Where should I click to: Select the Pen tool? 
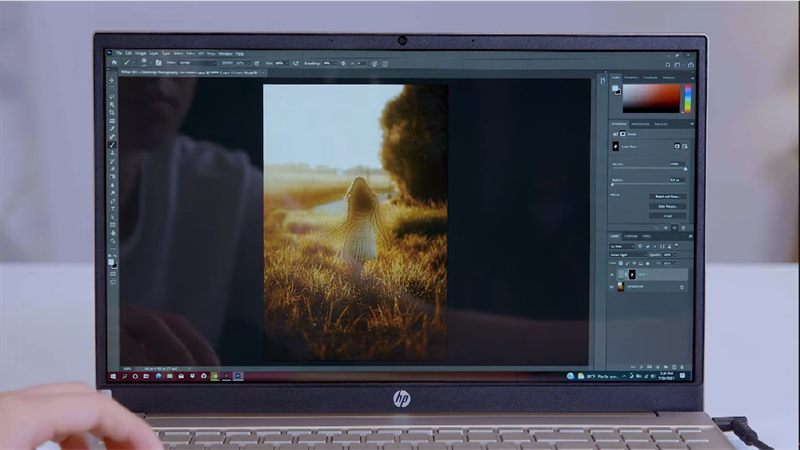pos(112,201)
